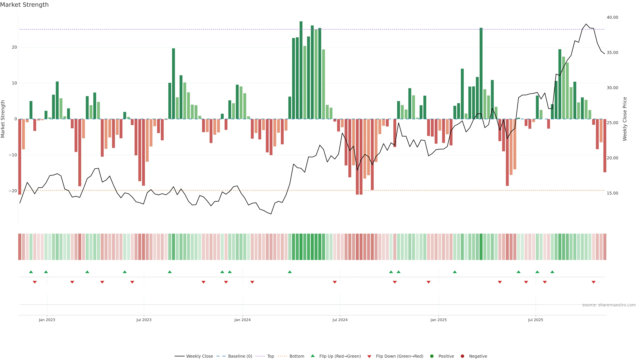Click the tallest dark green strength bar
This screenshot has width=644, height=362.
(x=301, y=70)
